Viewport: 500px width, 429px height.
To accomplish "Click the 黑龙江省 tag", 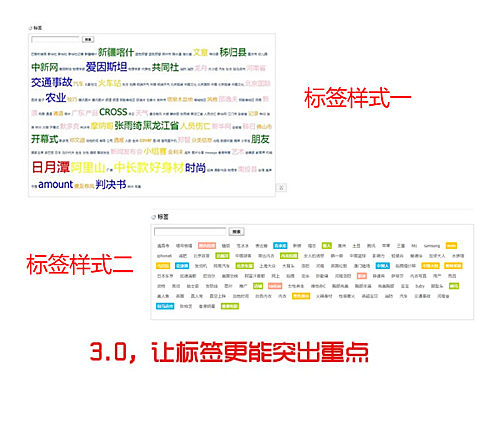I will [x=161, y=126].
